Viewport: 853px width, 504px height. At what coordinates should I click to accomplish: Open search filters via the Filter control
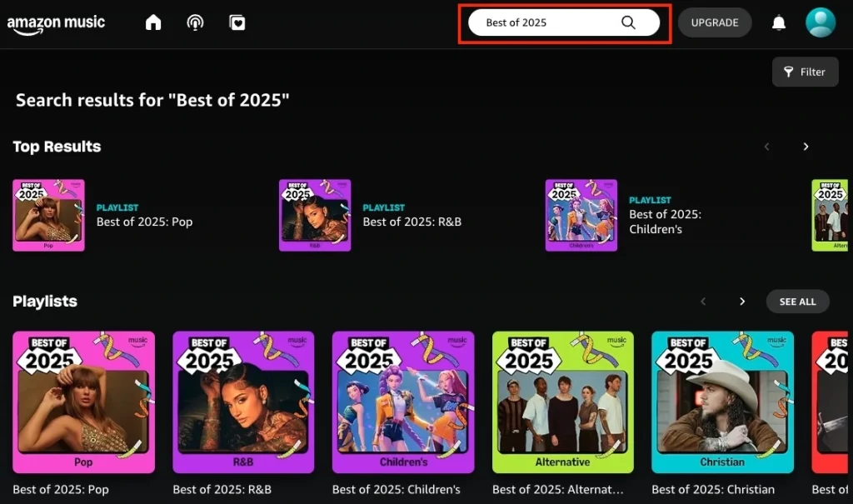tap(805, 72)
